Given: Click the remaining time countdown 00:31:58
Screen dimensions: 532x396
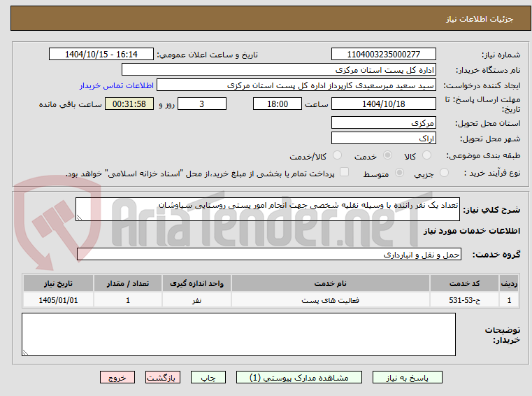Looking at the screenshot, I should coord(129,104).
